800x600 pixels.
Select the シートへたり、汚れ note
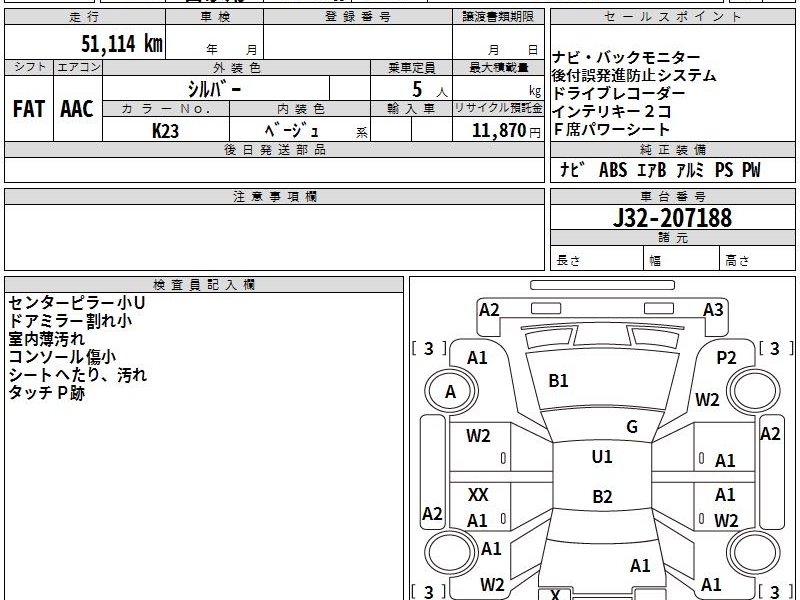point(78,375)
